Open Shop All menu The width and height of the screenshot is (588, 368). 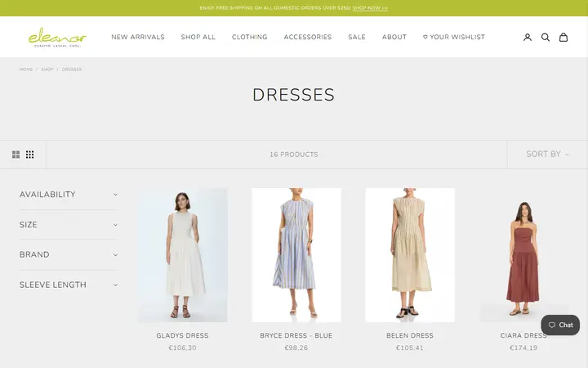tap(198, 37)
